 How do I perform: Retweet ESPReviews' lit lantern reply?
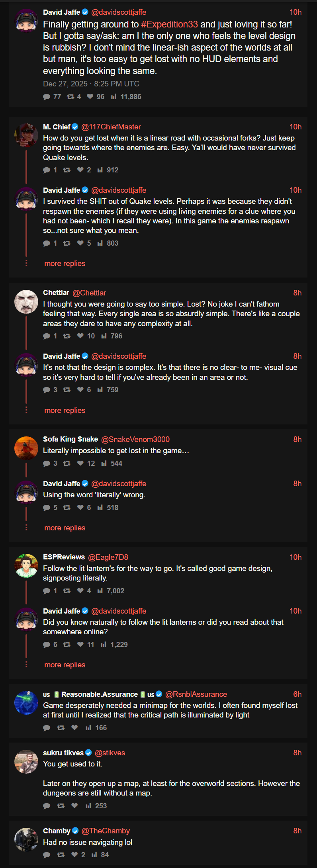(x=67, y=591)
